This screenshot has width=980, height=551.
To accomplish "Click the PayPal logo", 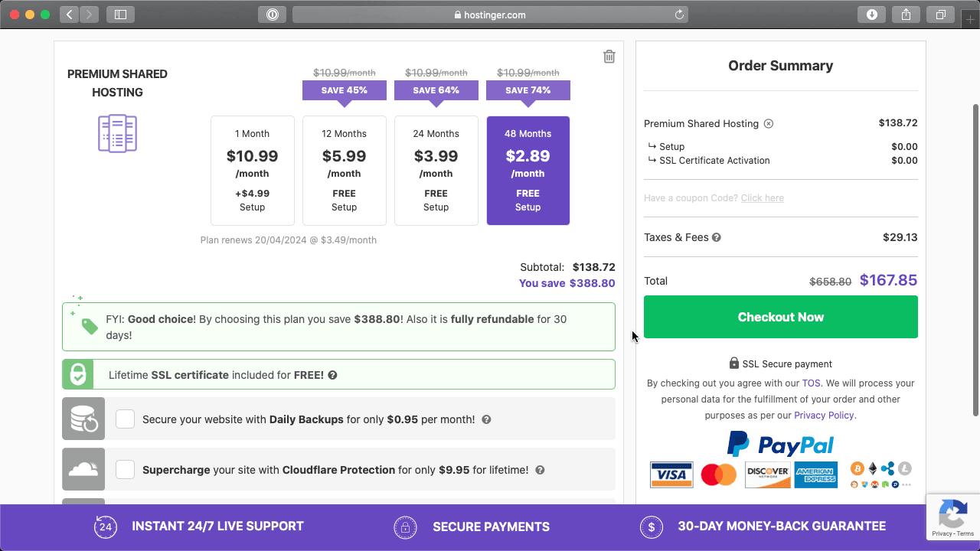I will (x=780, y=444).
